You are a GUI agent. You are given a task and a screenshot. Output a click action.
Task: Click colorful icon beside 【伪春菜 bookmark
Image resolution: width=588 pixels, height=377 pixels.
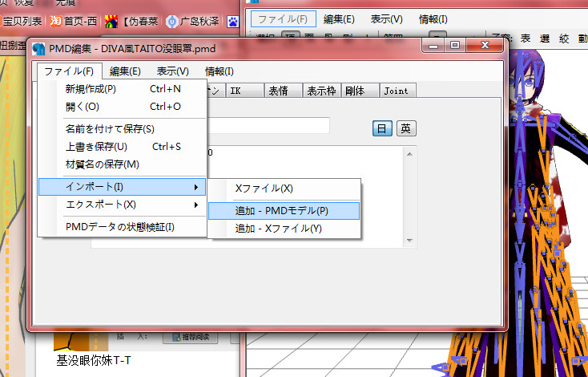point(111,22)
